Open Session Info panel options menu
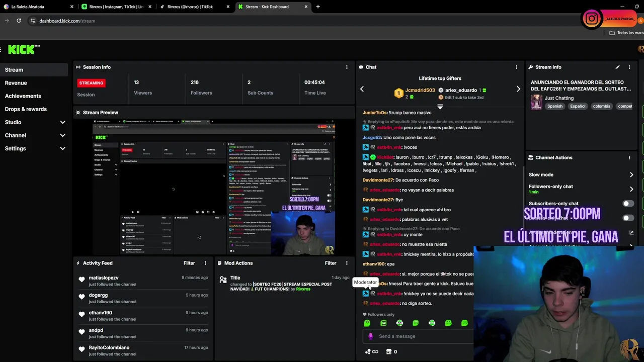This screenshot has width=644, height=362. tap(347, 67)
